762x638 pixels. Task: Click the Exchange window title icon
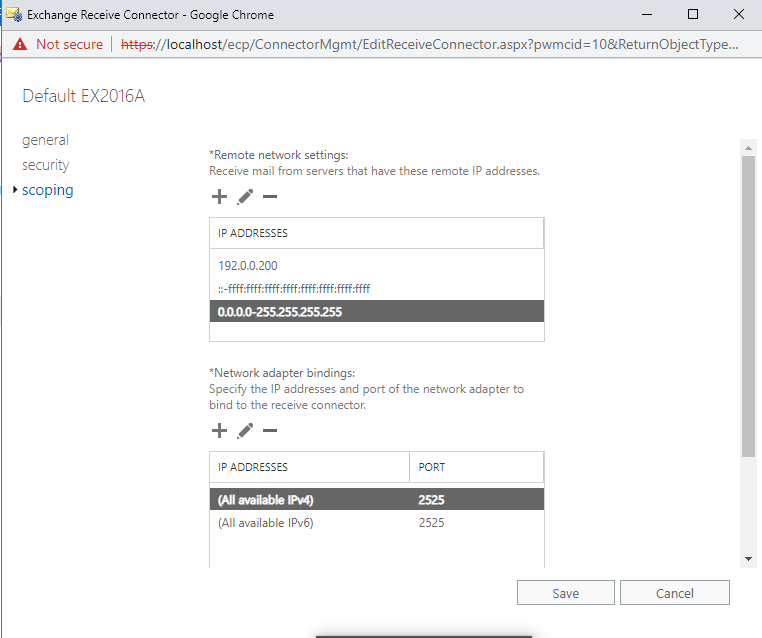[x=14, y=15]
